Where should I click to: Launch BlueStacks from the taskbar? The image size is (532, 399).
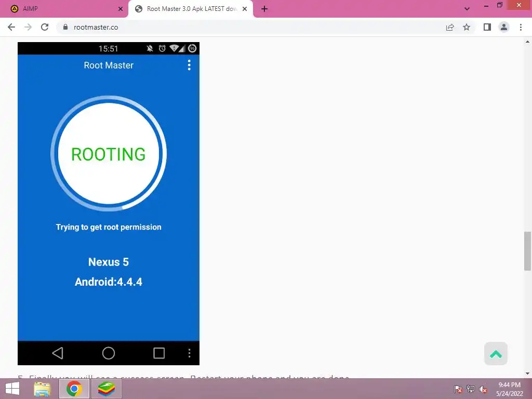(107, 389)
